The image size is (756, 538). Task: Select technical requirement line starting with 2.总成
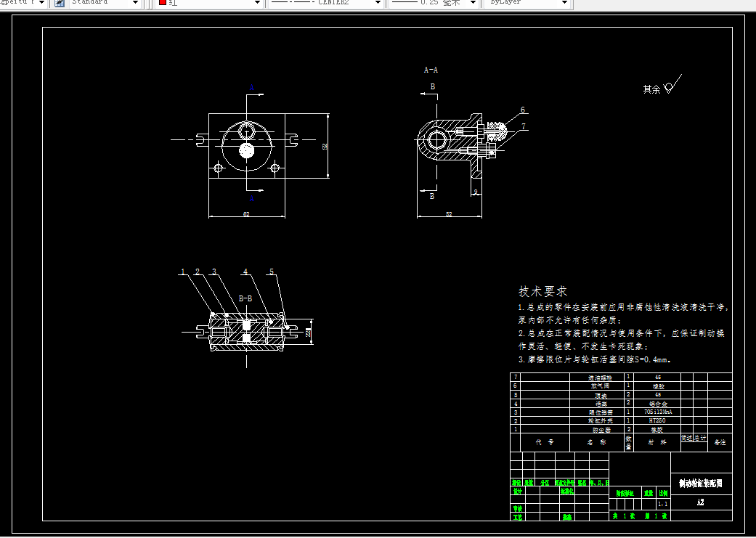click(x=622, y=333)
